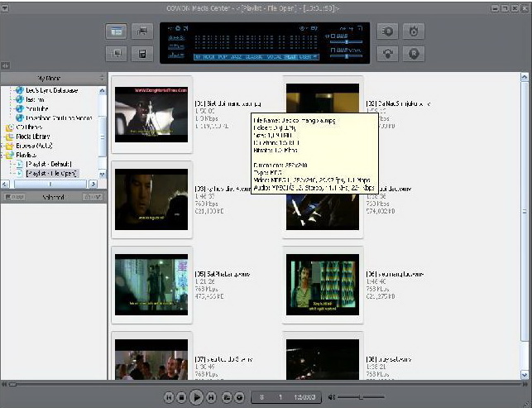Open the window menu triangle in title bar
532x408 pixels.
pos(5,8)
